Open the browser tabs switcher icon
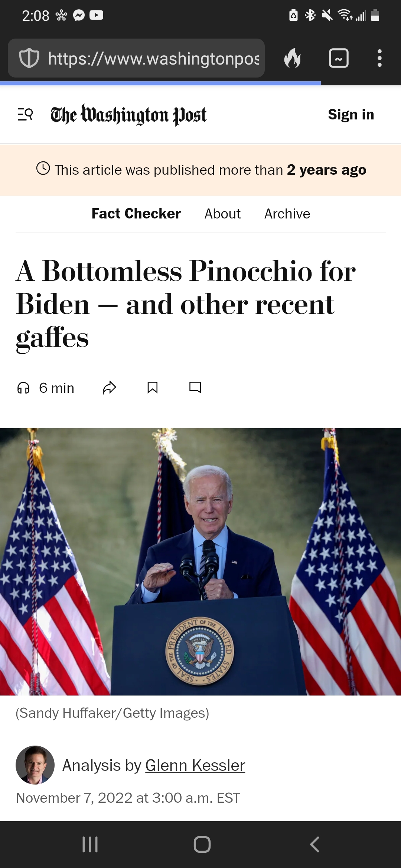Screen dimensions: 401x868 [339, 58]
